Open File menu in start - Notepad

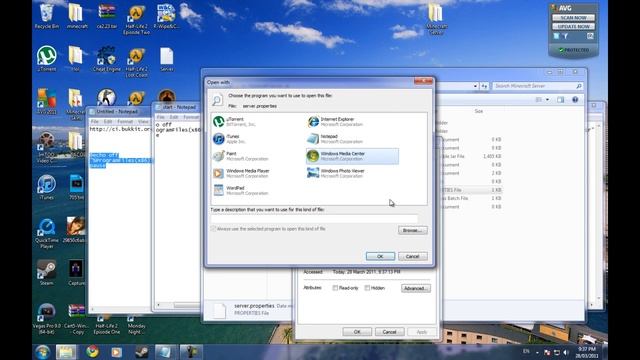pos(161,117)
